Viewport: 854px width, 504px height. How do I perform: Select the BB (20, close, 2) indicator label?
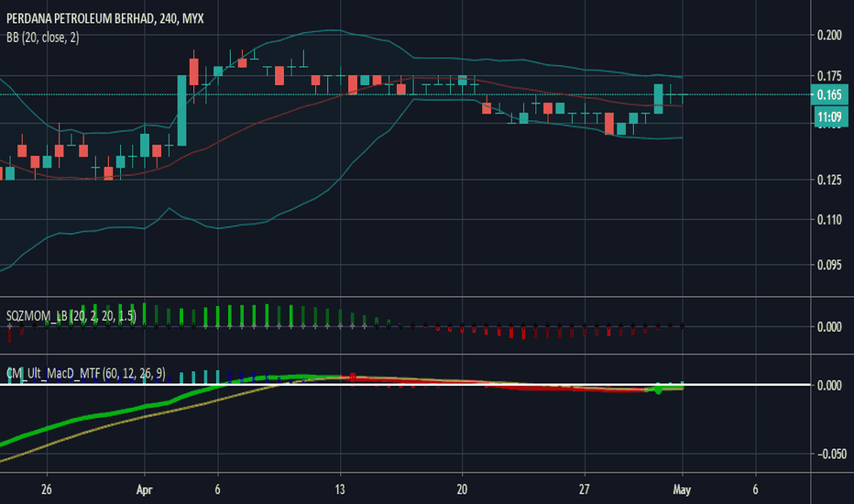point(42,38)
